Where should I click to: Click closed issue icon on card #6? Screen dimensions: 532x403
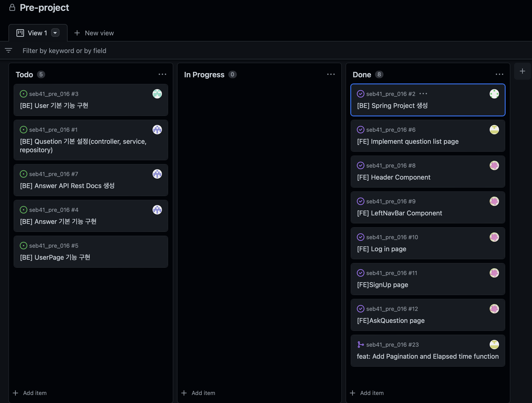coord(360,130)
